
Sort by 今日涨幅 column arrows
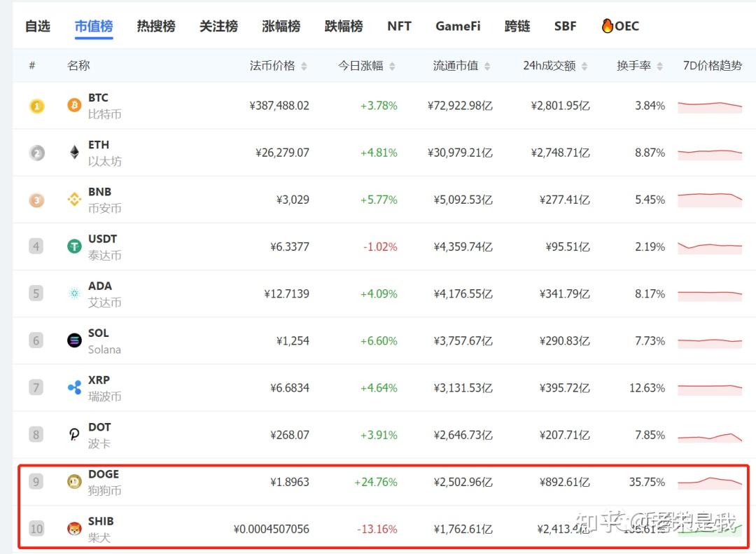point(392,66)
